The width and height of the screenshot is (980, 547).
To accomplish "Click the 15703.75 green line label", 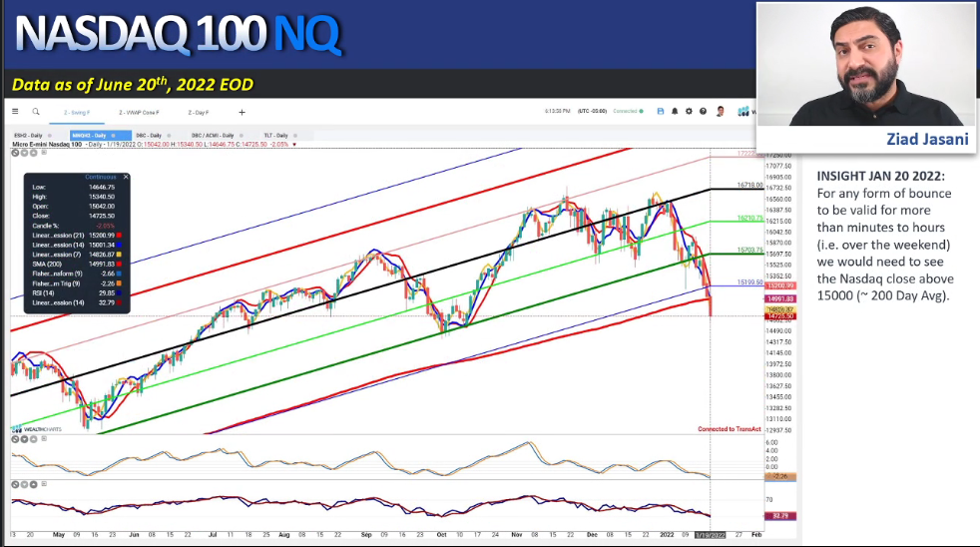I will click(749, 251).
